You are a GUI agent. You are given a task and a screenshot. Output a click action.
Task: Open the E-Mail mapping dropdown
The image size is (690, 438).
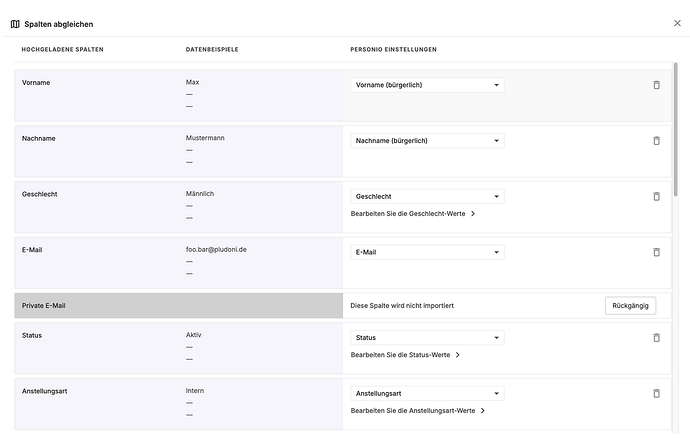pyautogui.click(x=427, y=252)
